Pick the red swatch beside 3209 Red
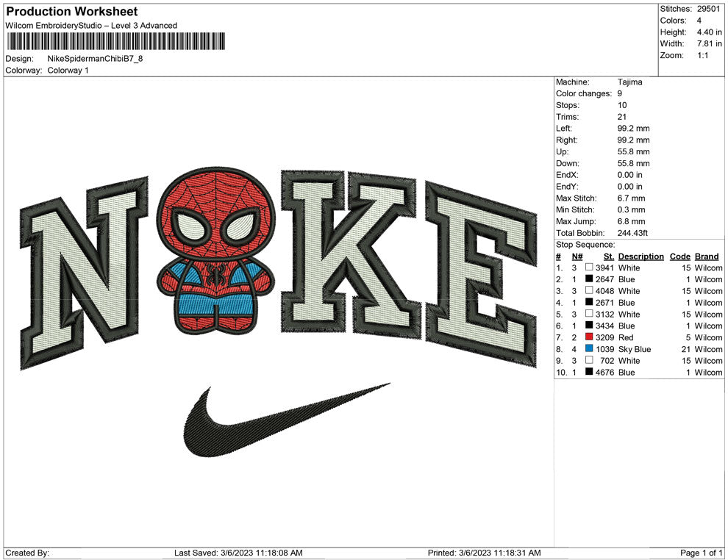728x560 pixels. [589, 337]
